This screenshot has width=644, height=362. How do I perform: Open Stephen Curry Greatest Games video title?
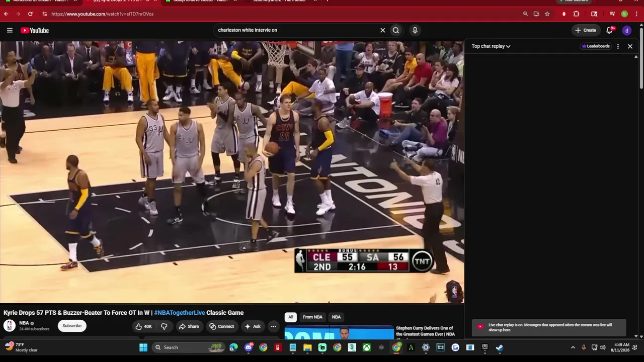click(425, 331)
